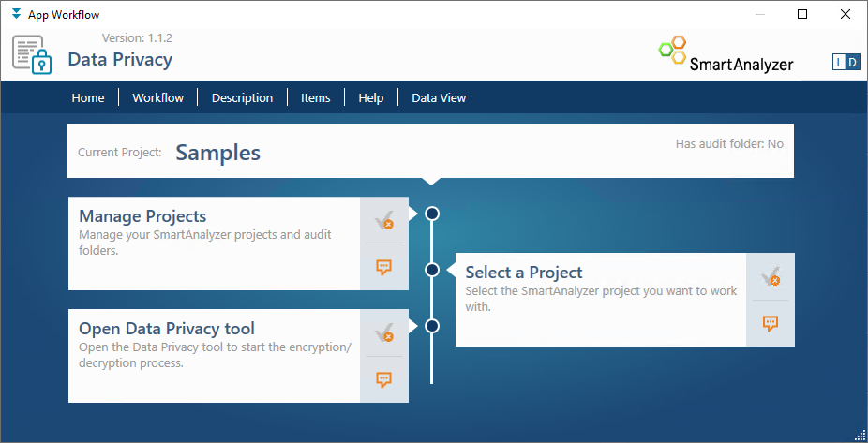Click the last timeline node for Open Data Privacy tool
868x443 pixels.
pyautogui.click(x=432, y=326)
